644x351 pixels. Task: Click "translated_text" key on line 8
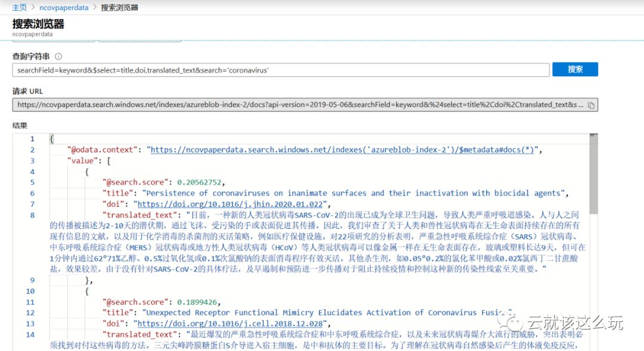[140, 215]
